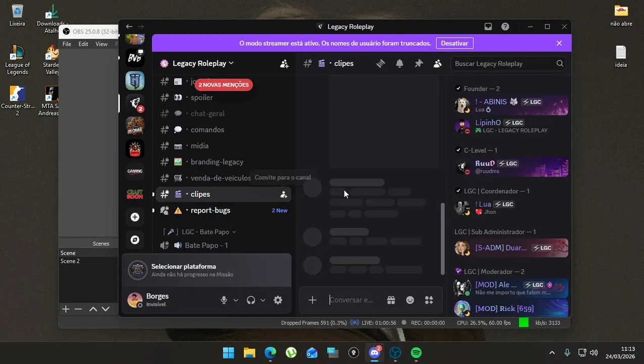Open the Edit menu in OBS
Viewport: 644px width, 364px height.
[83, 44]
